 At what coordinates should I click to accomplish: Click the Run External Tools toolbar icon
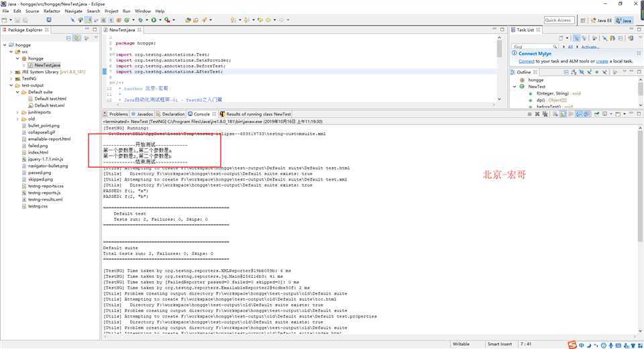click(x=167, y=19)
